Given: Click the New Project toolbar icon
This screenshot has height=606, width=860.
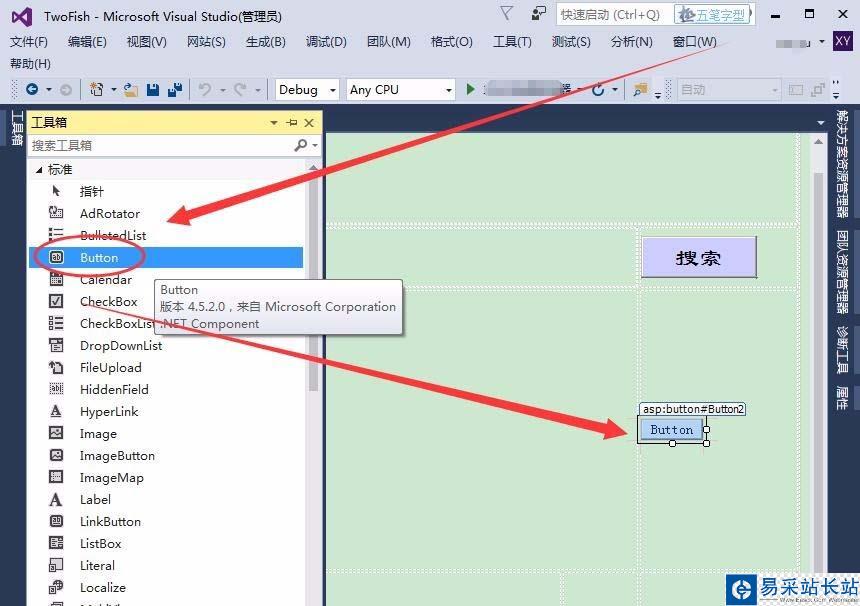Looking at the screenshot, I should pos(97,89).
